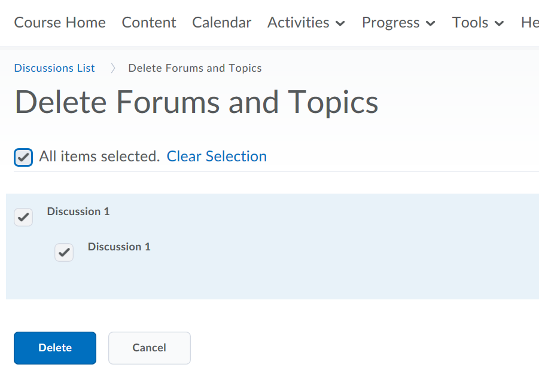Image resolution: width=539 pixels, height=392 pixels.
Task: View the Calendar
Action: 221,23
